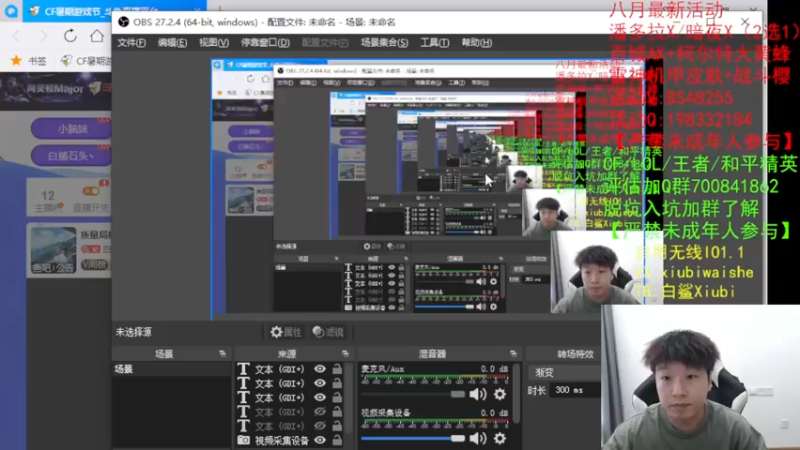The height and width of the screenshot is (450, 800).
Task: Open the 编辑(E) menu in OBS
Action: (172, 43)
